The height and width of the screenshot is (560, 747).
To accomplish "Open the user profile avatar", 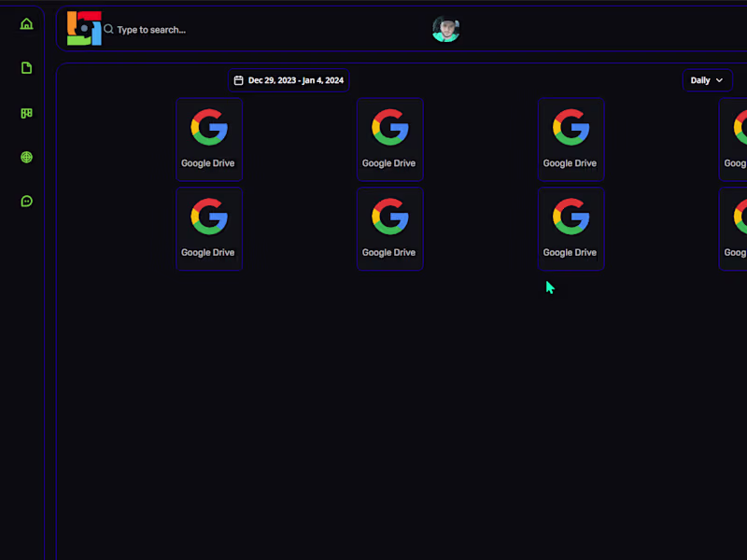I will tap(446, 29).
